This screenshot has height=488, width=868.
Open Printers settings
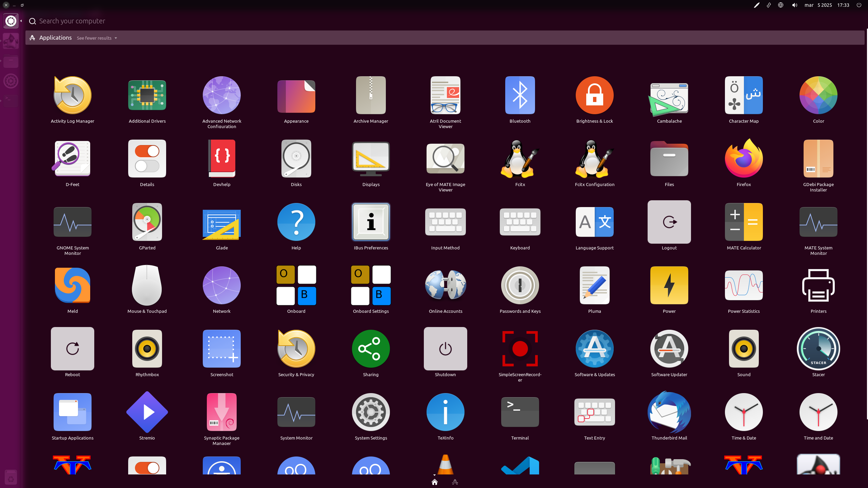(x=818, y=285)
